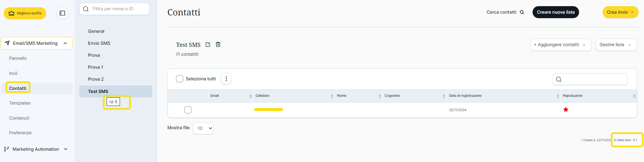This screenshot has height=162, width=644.
Task: Open the three-dot options menu
Action: pyautogui.click(x=226, y=79)
